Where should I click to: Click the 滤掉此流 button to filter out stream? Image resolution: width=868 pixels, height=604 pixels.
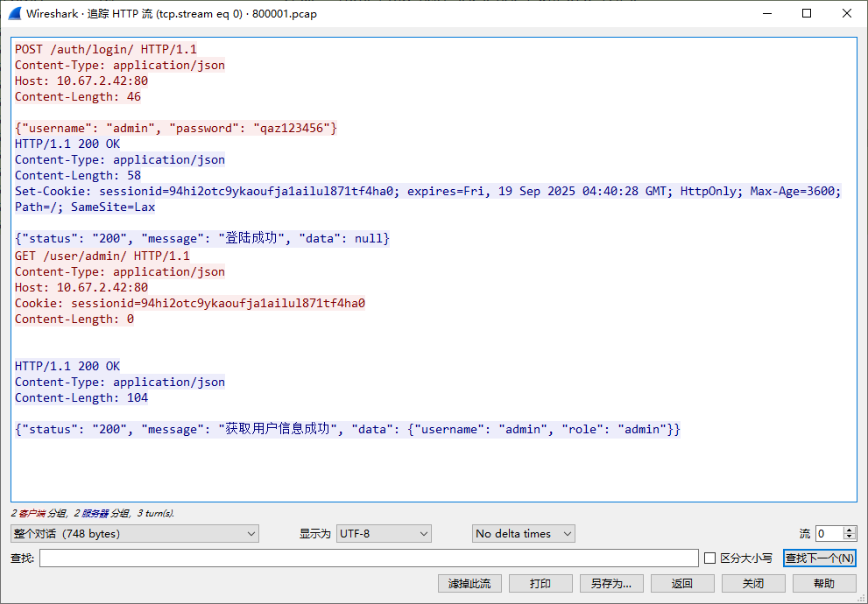click(469, 583)
